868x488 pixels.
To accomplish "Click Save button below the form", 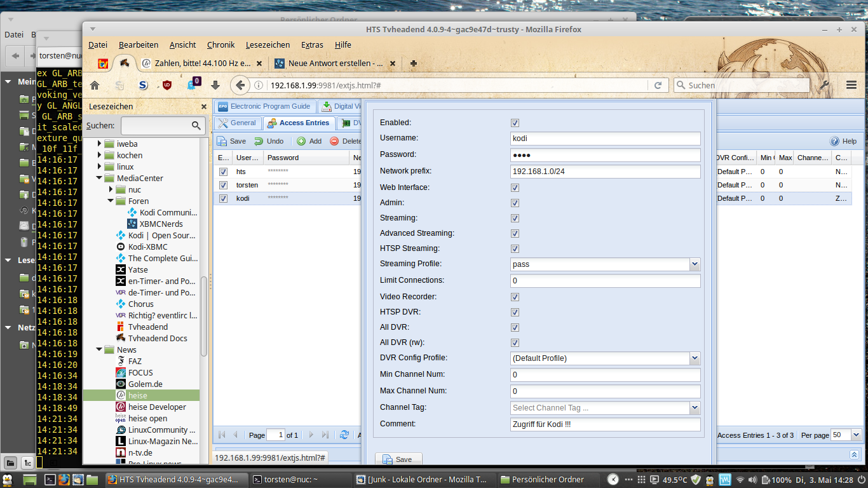I will click(398, 459).
